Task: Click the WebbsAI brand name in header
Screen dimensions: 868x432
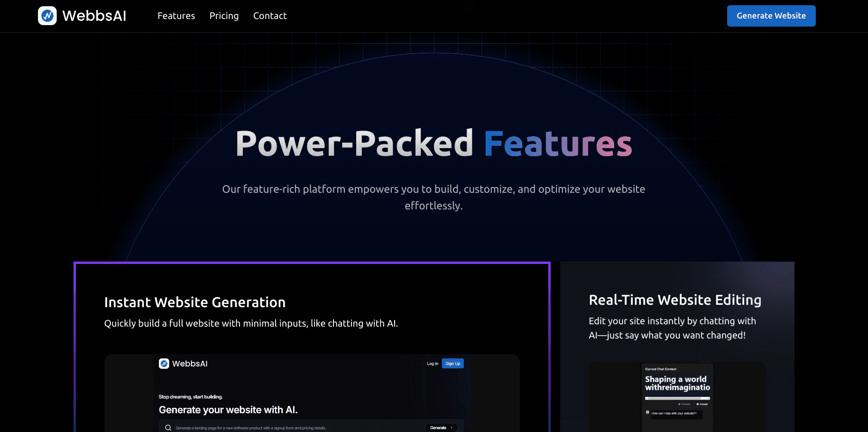Action: pyautogui.click(x=94, y=16)
